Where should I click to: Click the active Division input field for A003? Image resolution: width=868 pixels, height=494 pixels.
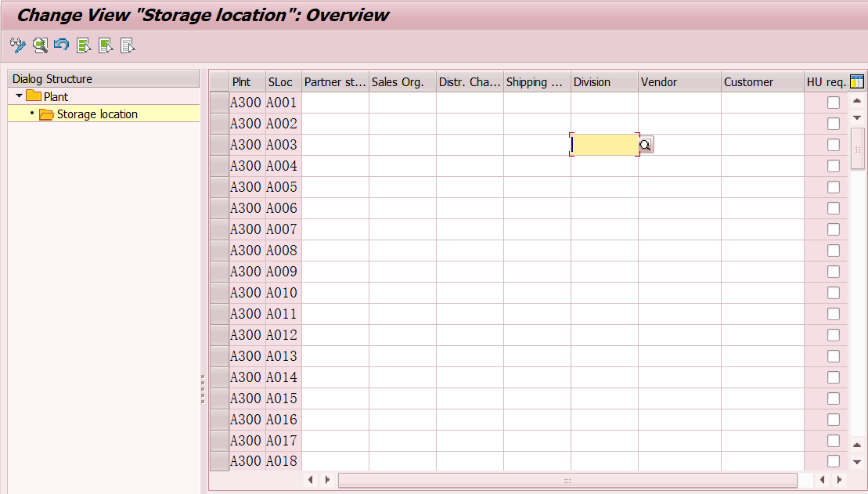click(604, 145)
